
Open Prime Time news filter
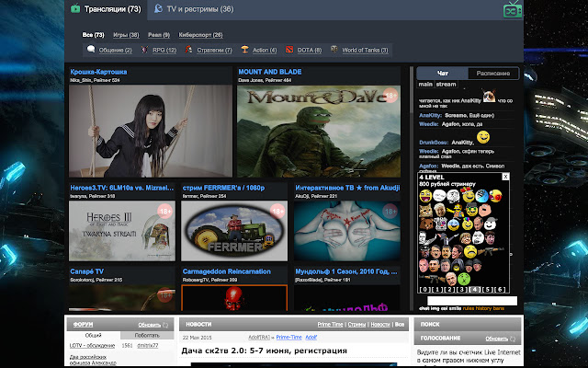[330, 325]
